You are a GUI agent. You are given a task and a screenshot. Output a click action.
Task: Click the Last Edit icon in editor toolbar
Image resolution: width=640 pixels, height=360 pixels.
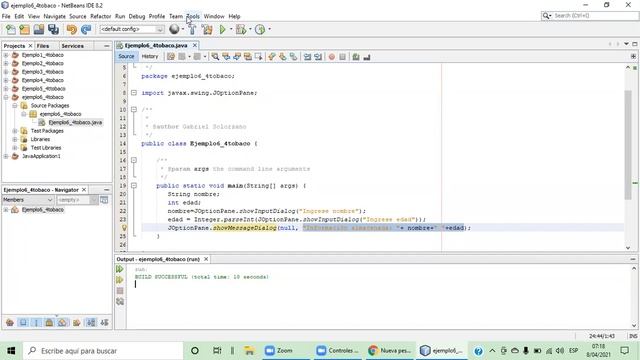[x=171, y=57]
